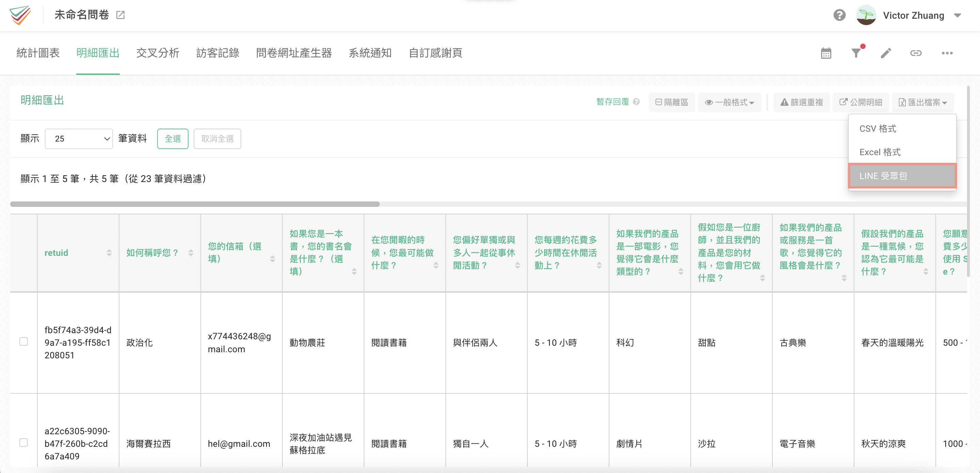Choose LINE 受眾包 export option
The image size is (980, 473).
click(902, 176)
